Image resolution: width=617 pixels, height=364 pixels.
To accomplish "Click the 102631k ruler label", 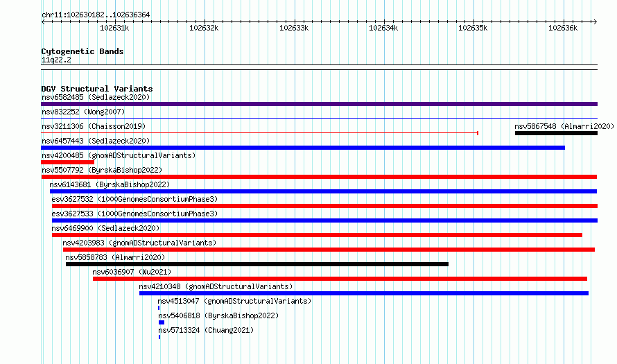I will [x=114, y=28].
